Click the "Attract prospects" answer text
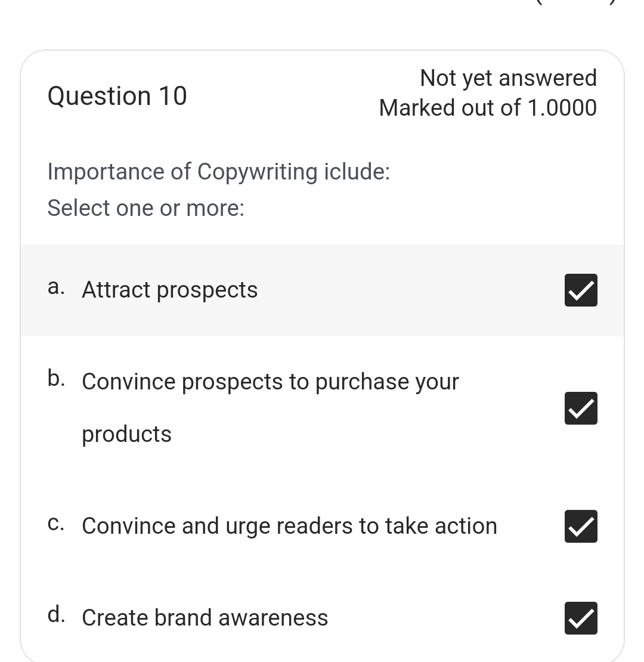 pos(170,290)
